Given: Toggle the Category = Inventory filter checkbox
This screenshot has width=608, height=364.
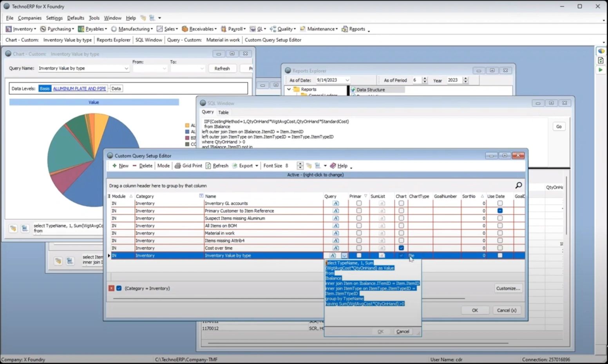Looking at the screenshot, I should (119, 288).
